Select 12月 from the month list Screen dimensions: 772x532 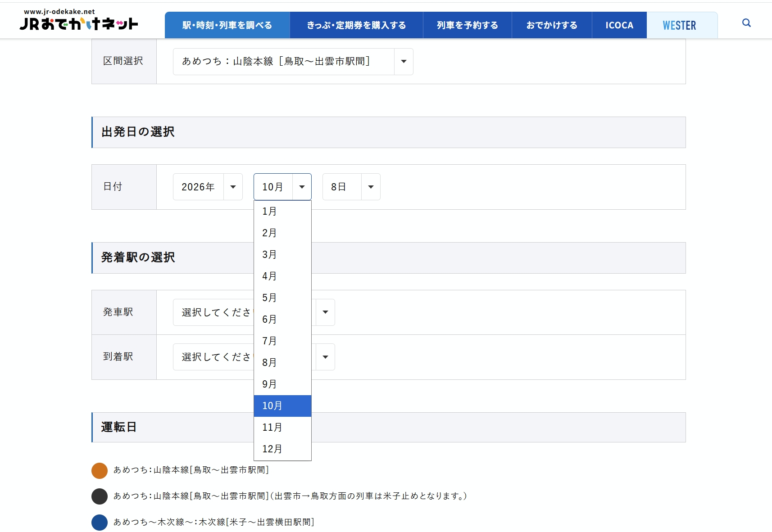282,449
